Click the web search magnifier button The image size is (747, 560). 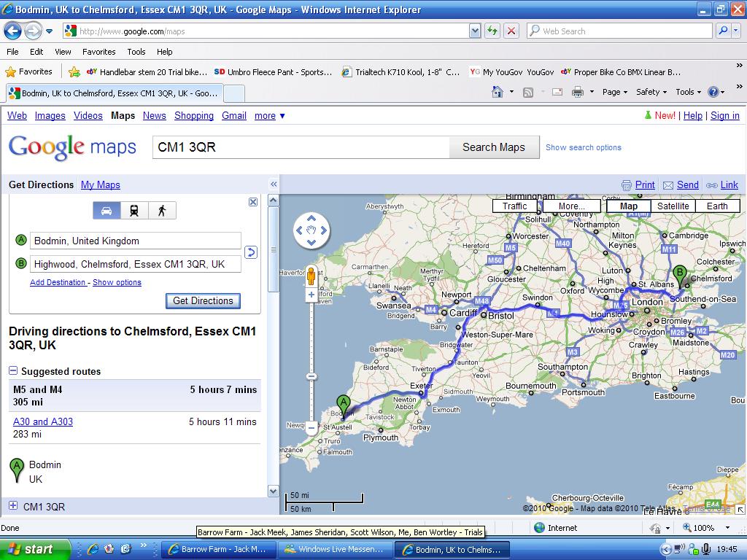click(x=723, y=31)
